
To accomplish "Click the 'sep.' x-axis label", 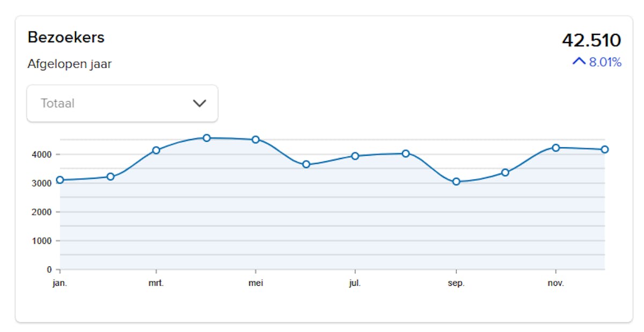I will pos(456,283).
